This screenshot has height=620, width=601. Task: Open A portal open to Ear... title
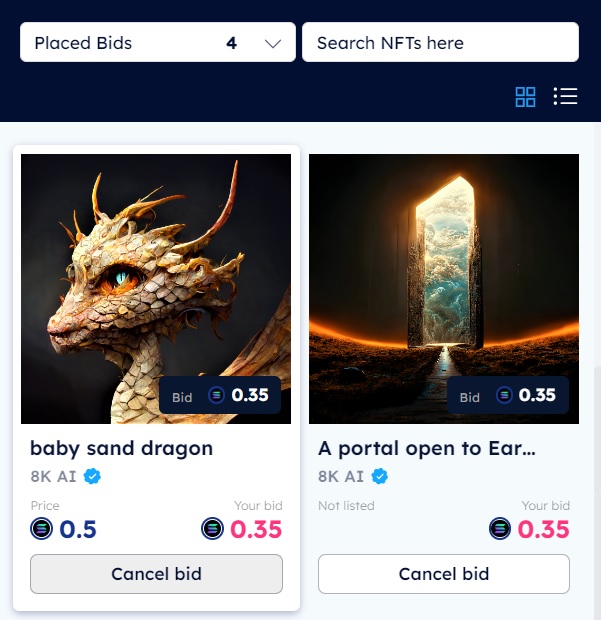pos(427,449)
